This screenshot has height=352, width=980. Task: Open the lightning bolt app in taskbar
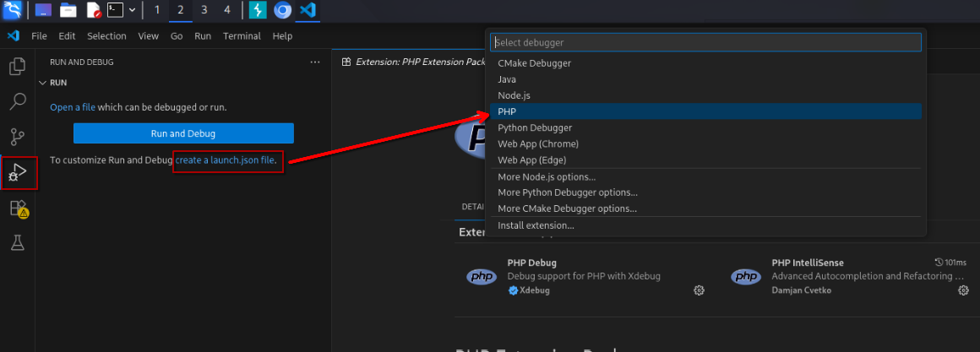pyautogui.click(x=258, y=10)
